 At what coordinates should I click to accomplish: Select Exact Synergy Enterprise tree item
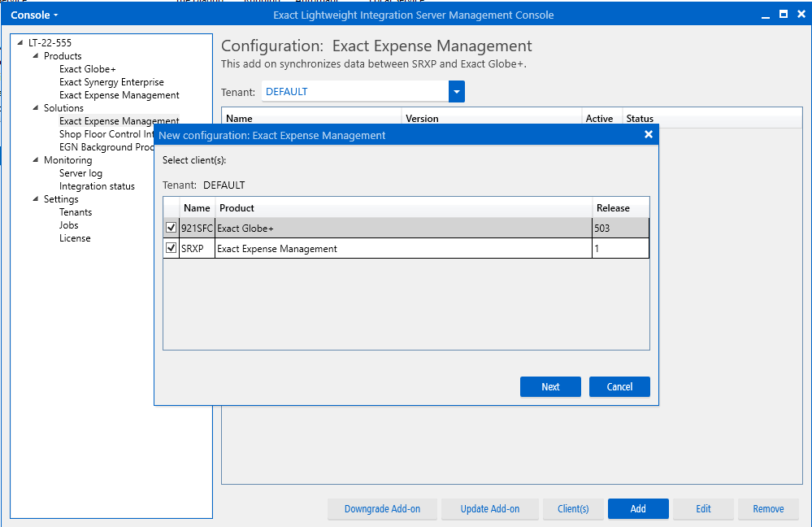click(111, 82)
